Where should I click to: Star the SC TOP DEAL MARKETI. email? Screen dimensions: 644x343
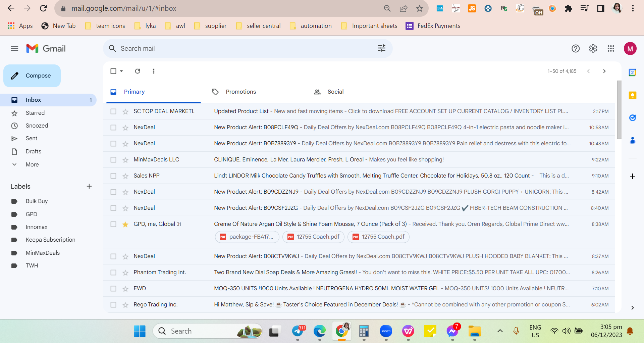point(125,111)
